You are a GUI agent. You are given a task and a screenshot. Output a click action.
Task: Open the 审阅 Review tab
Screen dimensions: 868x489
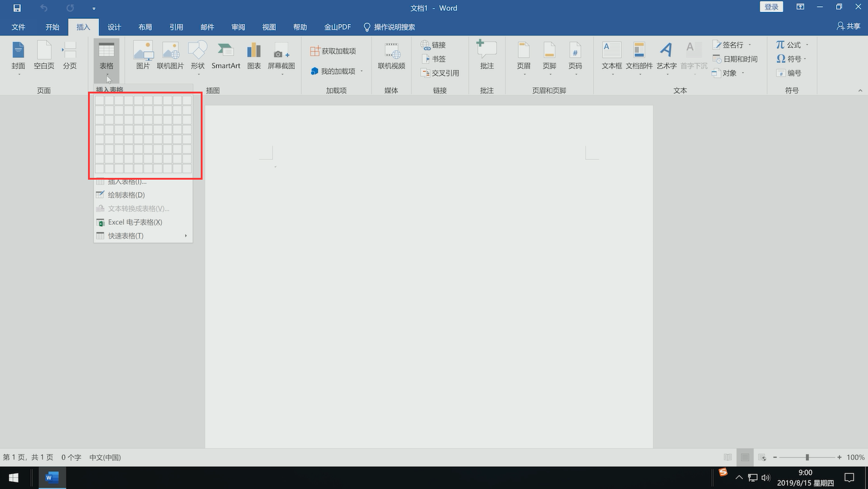pyautogui.click(x=238, y=27)
